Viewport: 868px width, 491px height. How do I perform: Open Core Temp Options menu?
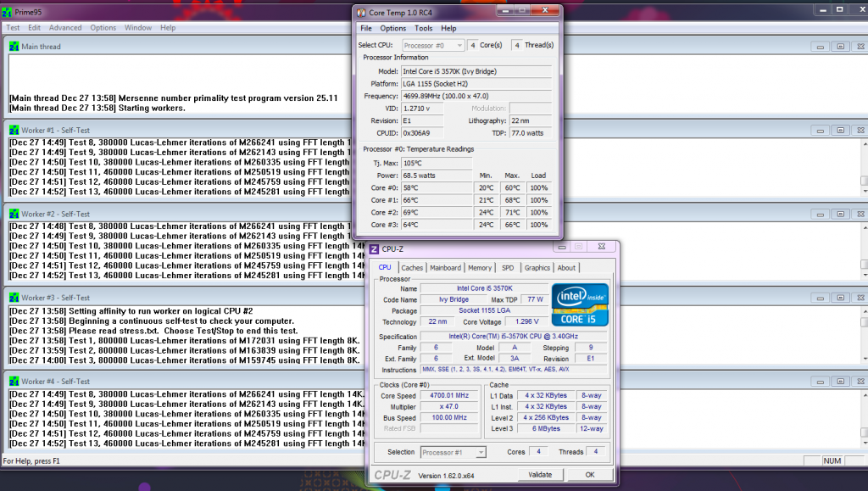(393, 28)
